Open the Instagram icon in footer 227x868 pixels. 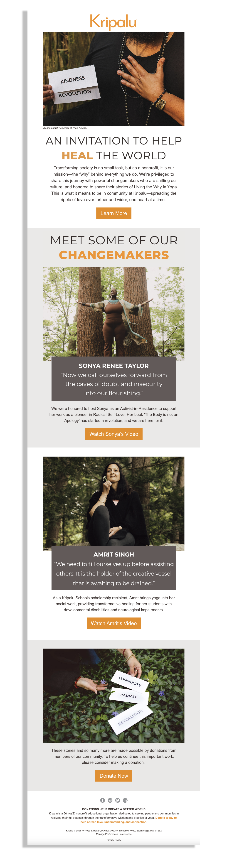(x=110, y=800)
